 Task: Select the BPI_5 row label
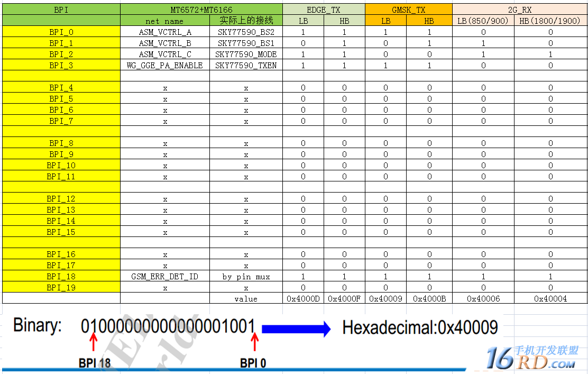pos(61,99)
